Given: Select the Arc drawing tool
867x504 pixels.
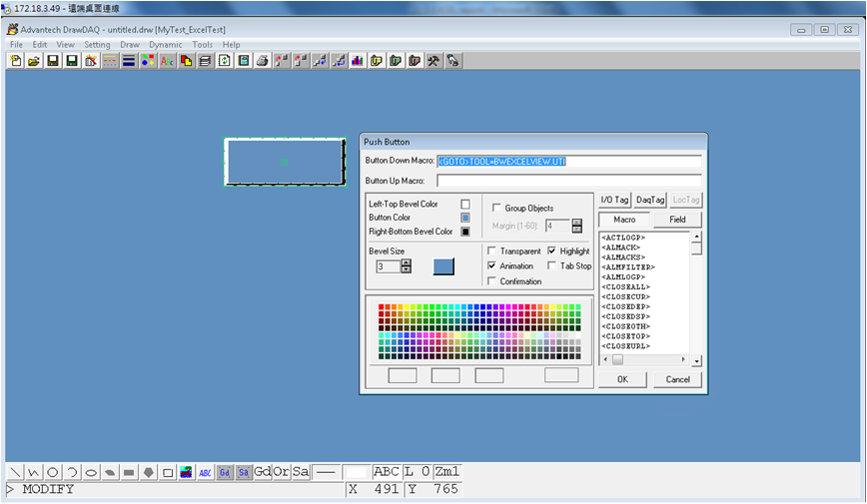Looking at the screenshot, I should (72, 472).
